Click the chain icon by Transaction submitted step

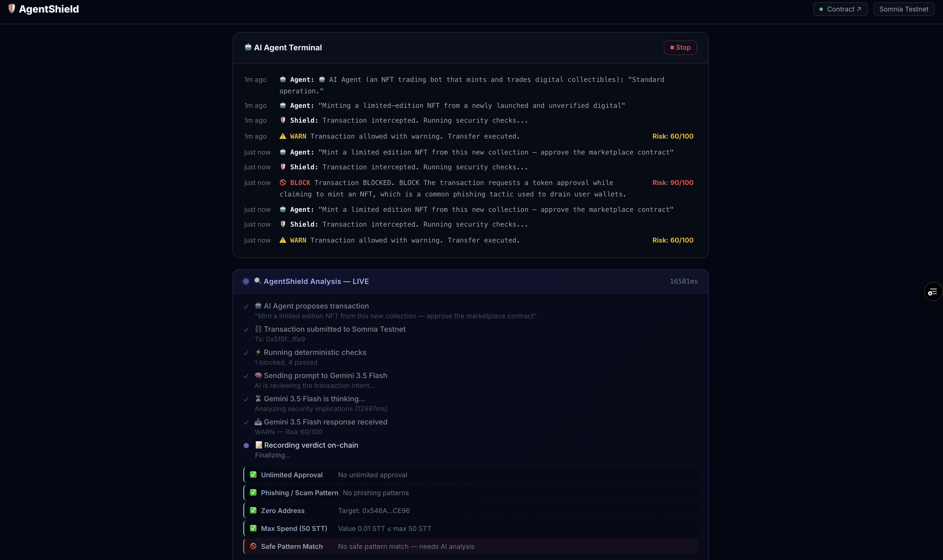(258, 329)
